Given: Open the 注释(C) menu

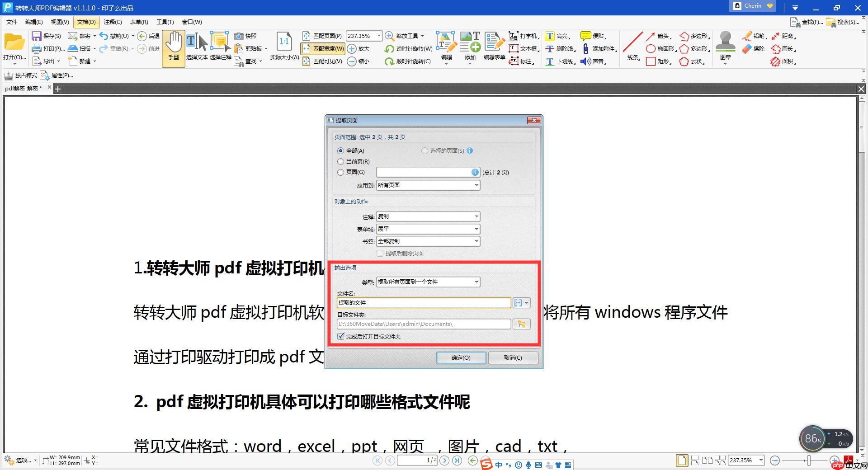Looking at the screenshot, I should (113, 22).
